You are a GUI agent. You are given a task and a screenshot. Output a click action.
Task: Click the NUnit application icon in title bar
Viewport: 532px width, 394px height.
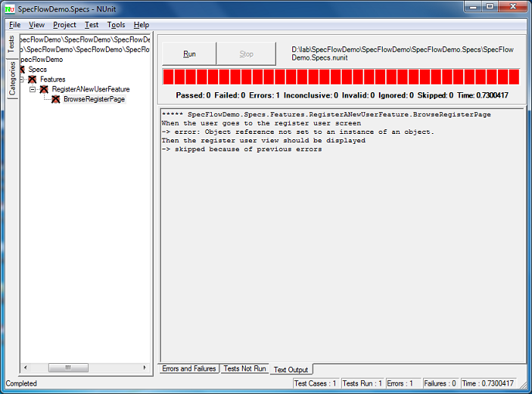click(10, 9)
